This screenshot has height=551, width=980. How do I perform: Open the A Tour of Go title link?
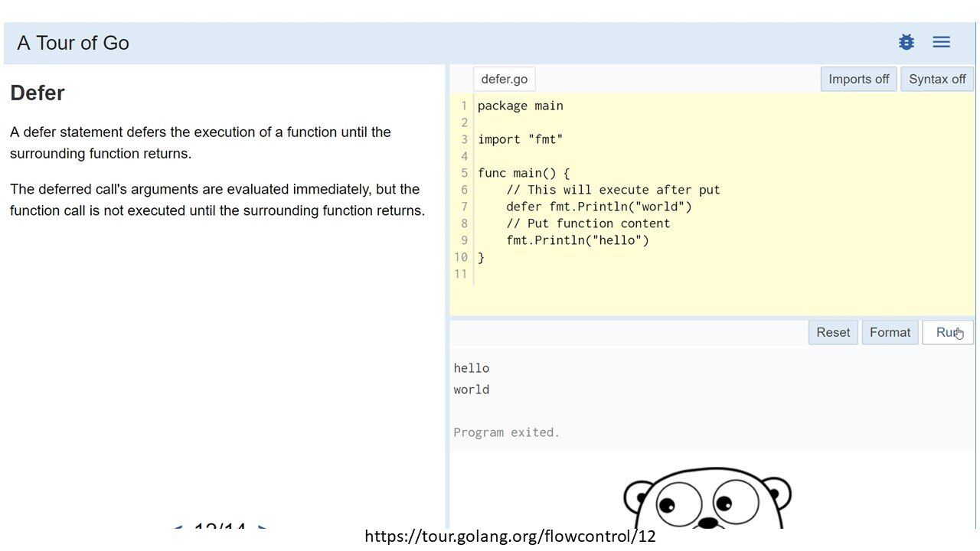(73, 43)
